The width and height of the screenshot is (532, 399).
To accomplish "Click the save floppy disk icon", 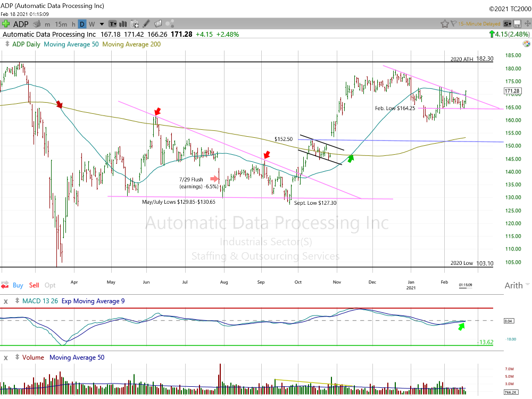I will pos(517,24).
